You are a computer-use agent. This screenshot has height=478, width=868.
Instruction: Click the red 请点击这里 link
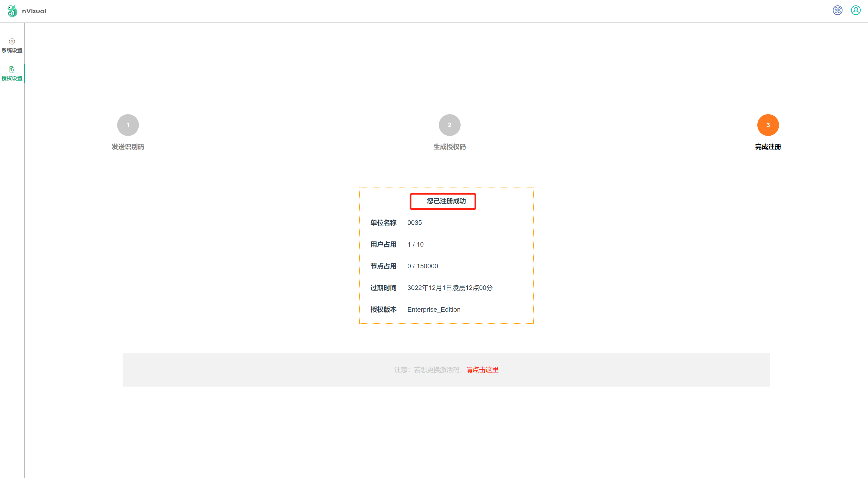point(482,370)
